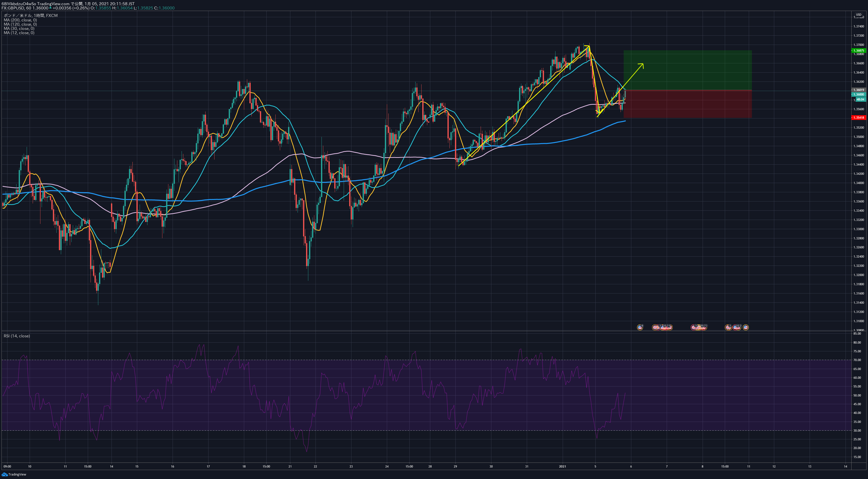Click the TradingView logo at bottom left
The width and height of the screenshot is (868, 479).
point(14,474)
